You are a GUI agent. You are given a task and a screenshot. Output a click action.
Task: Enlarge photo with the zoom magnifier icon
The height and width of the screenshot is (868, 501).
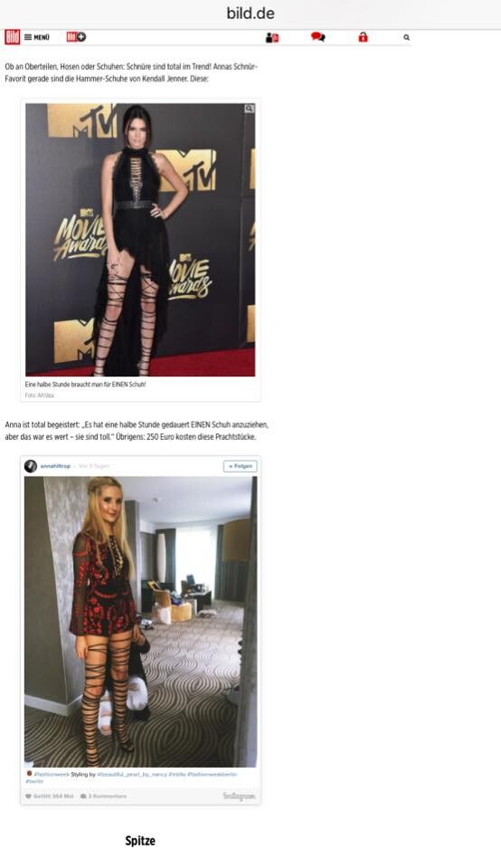[x=250, y=109]
